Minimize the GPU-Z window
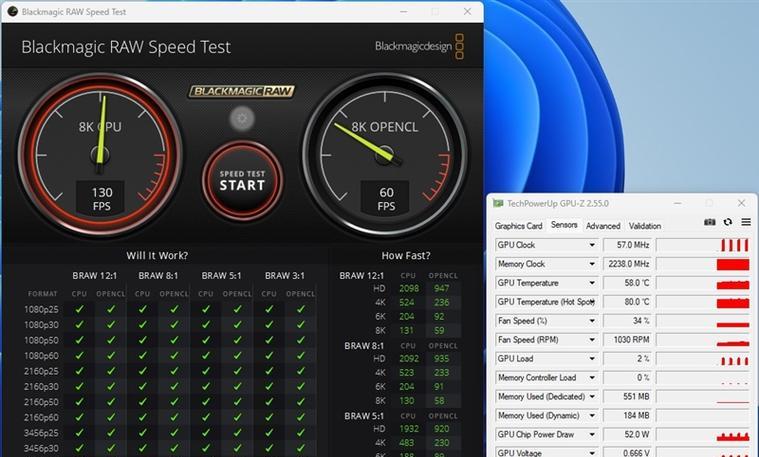The width and height of the screenshot is (759, 457). [x=678, y=203]
